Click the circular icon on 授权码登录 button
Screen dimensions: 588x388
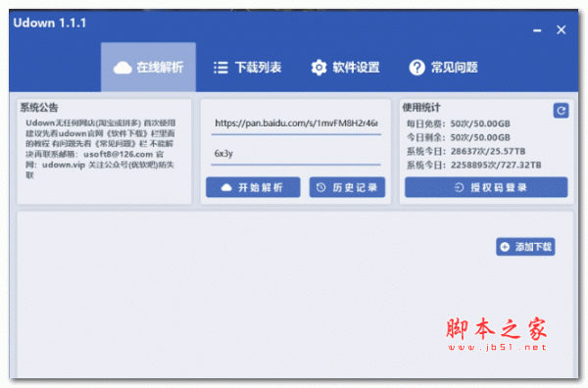point(459,187)
